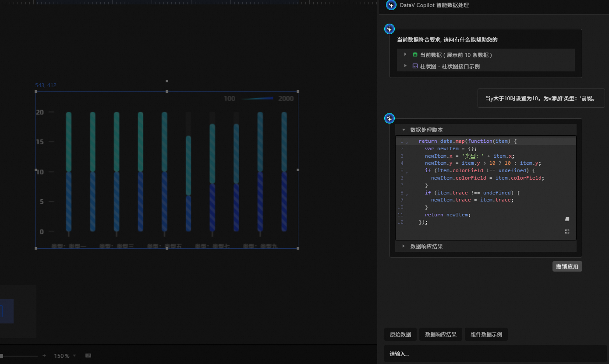Click the right-middle resize handle of the chart
The height and width of the screenshot is (364, 609).
click(x=298, y=170)
